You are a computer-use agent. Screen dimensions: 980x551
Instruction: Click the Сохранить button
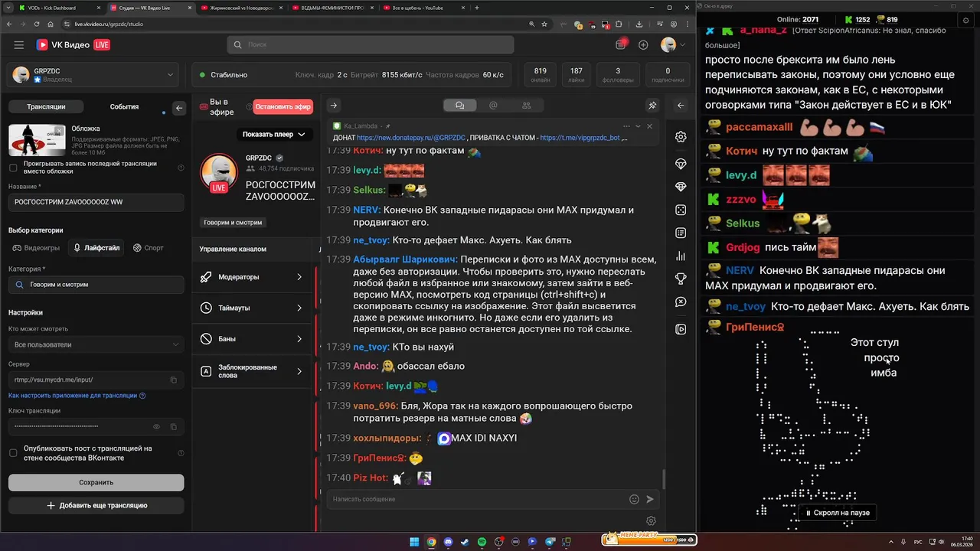tap(96, 482)
